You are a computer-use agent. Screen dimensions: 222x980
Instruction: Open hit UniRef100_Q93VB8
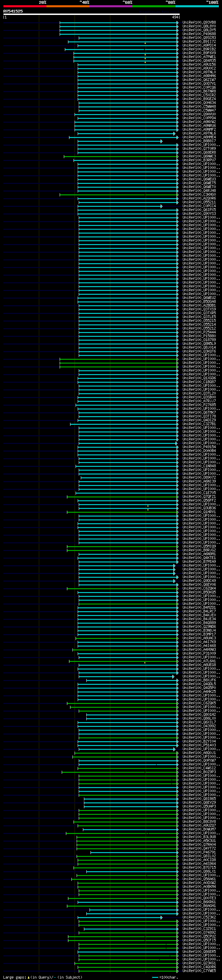click(199, 23)
